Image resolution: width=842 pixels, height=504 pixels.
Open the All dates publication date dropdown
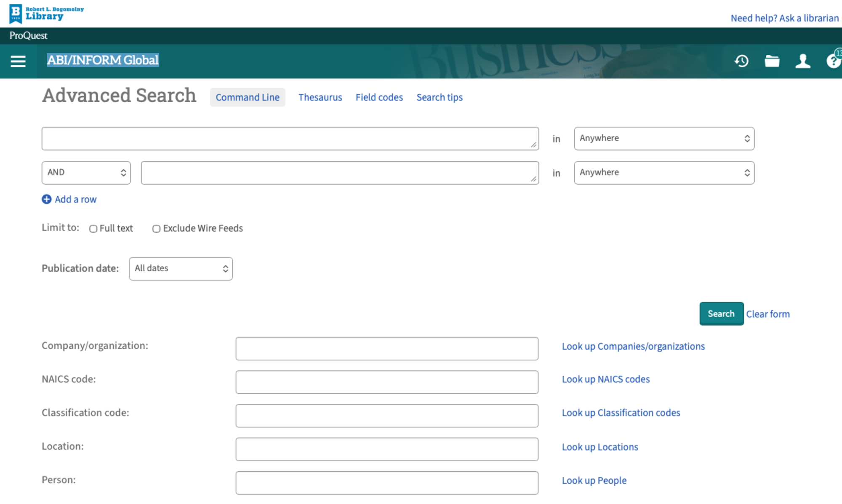pos(181,268)
